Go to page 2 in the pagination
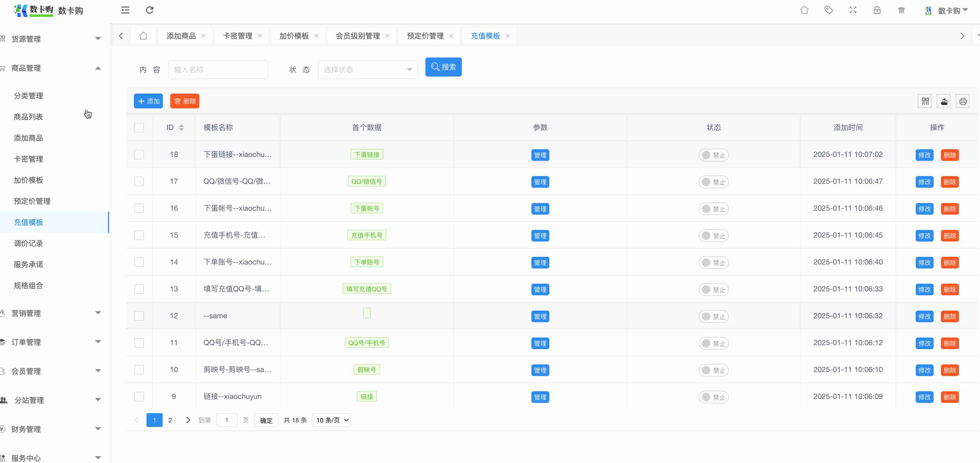Screen dimensions: 980x463 pyautogui.click(x=170, y=420)
